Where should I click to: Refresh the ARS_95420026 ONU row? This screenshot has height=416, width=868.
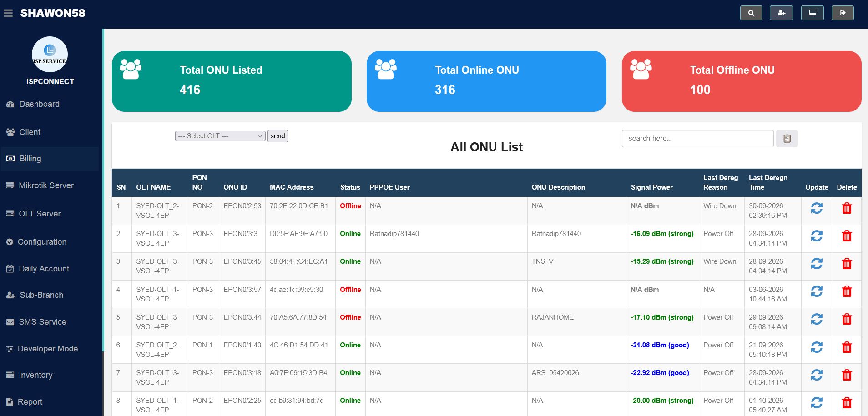coord(817,375)
